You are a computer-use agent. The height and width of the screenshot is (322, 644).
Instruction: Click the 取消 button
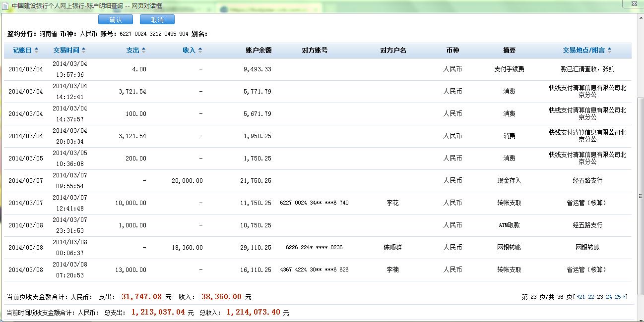tap(157, 20)
